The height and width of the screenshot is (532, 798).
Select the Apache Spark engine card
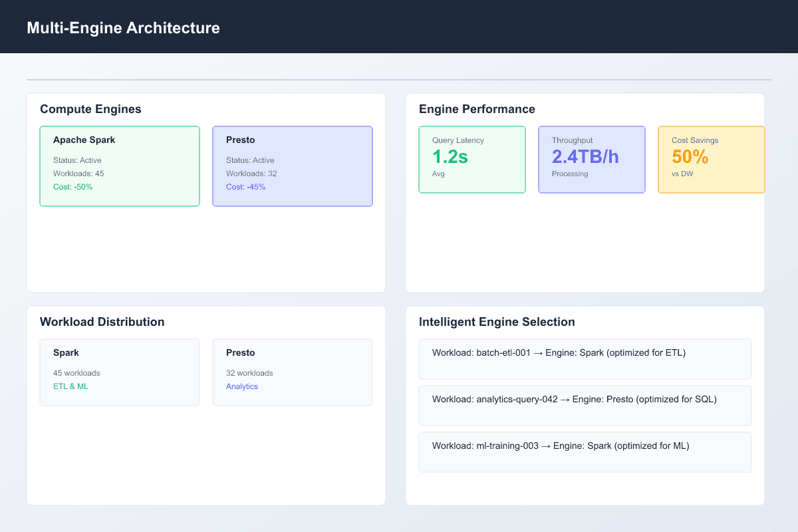pyautogui.click(x=120, y=166)
